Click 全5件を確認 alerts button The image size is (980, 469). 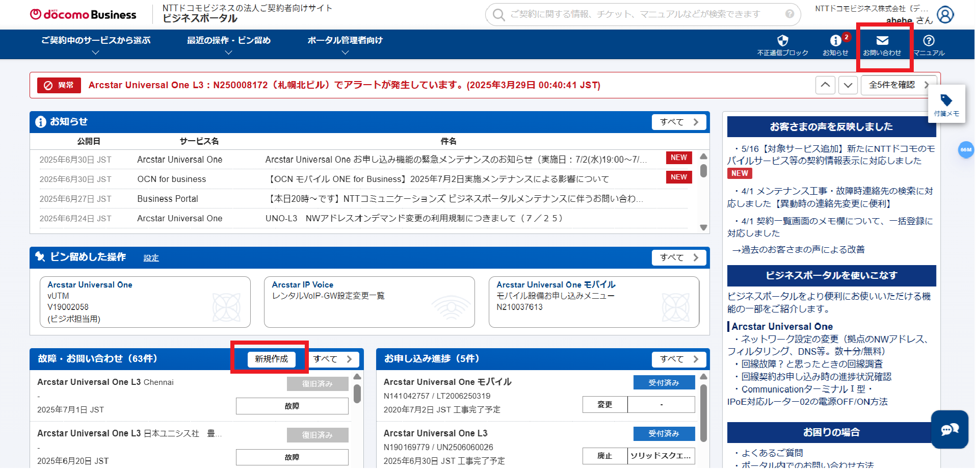899,85
